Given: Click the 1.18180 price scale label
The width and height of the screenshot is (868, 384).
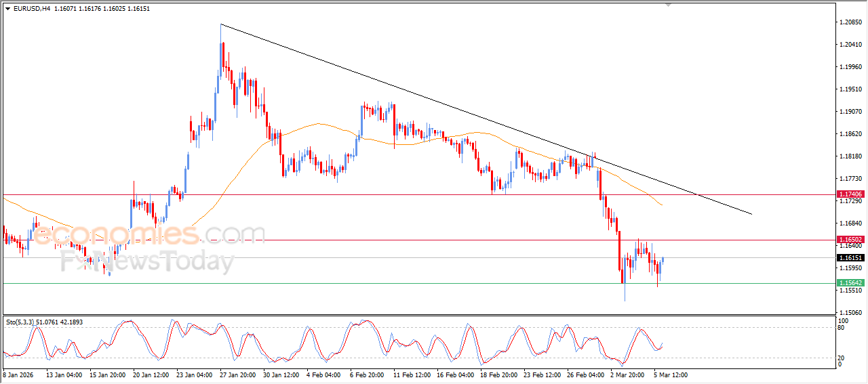Looking at the screenshot, I should coord(850,156).
